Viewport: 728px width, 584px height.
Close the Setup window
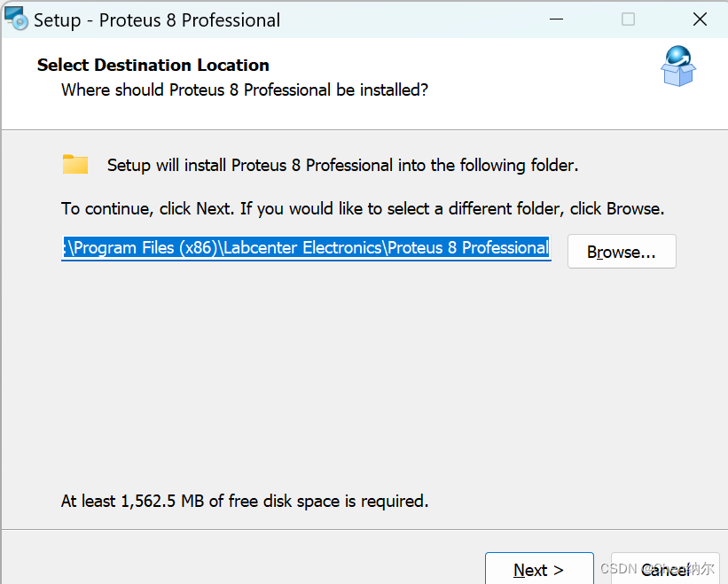pos(700,19)
